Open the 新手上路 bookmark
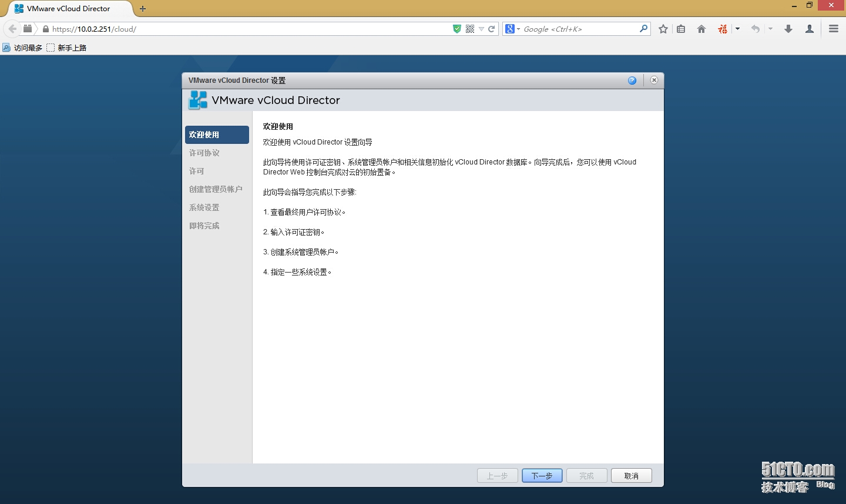 coord(66,48)
